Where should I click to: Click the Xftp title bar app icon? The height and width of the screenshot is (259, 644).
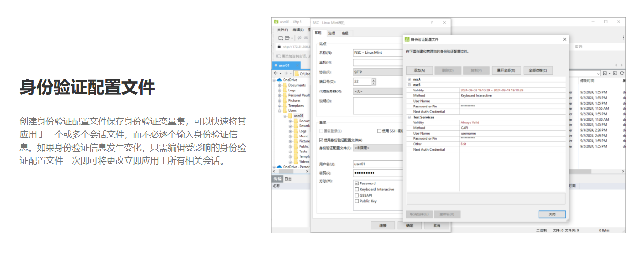tap(276, 22)
